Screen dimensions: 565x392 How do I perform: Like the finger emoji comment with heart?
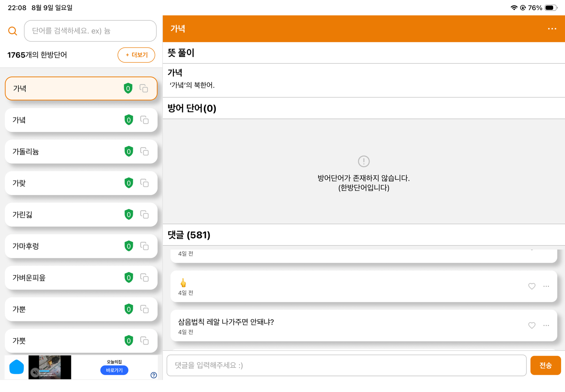pyautogui.click(x=532, y=286)
